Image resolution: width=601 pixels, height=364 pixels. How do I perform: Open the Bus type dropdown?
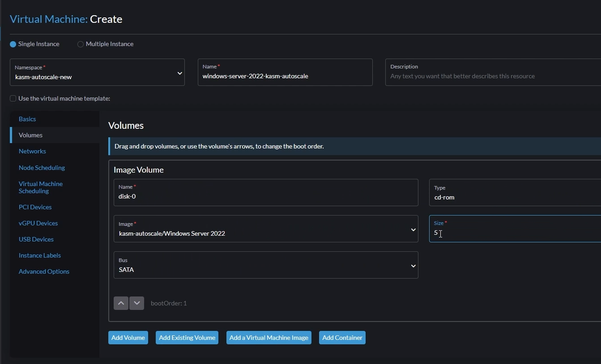point(266,265)
